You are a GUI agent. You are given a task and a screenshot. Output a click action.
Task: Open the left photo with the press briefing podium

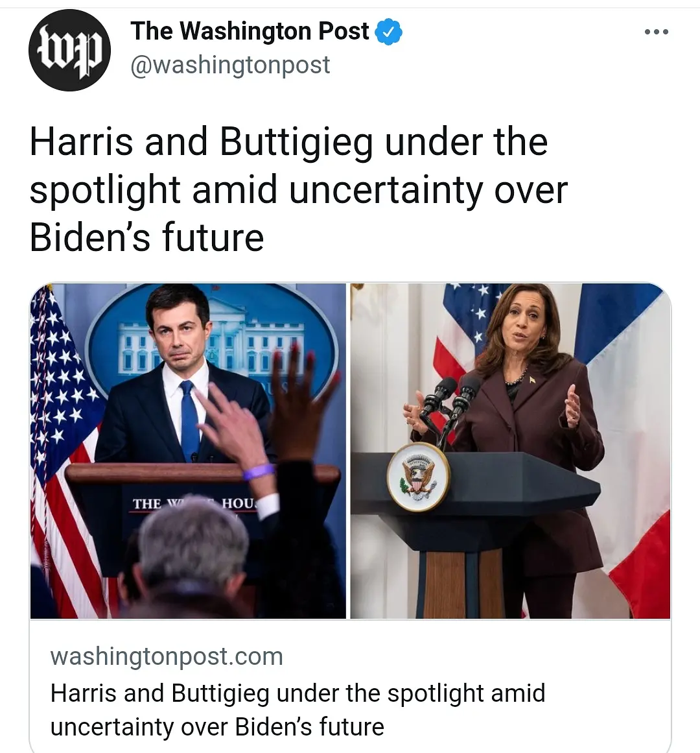pyautogui.click(x=188, y=451)
